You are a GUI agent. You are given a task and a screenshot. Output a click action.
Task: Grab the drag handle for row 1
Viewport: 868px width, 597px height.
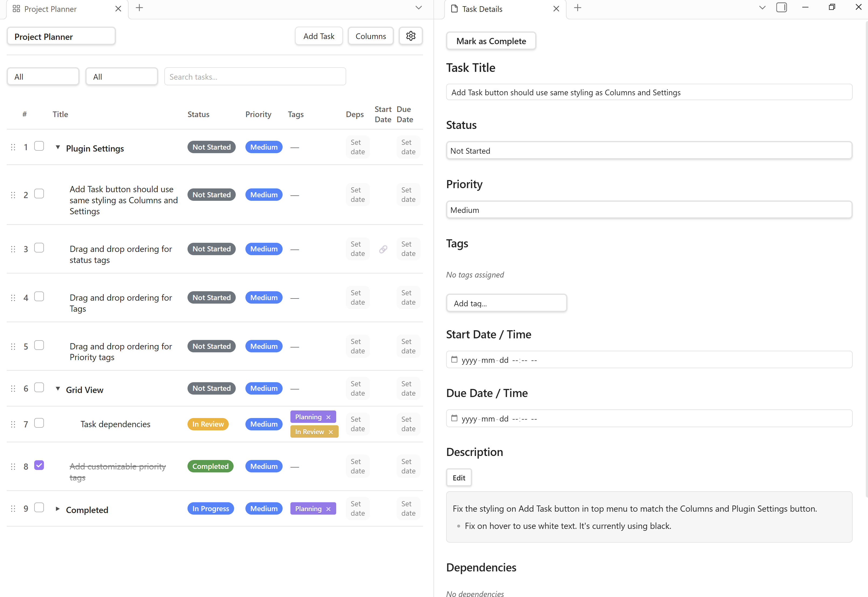pyautogui.click(x=13, y=148)
